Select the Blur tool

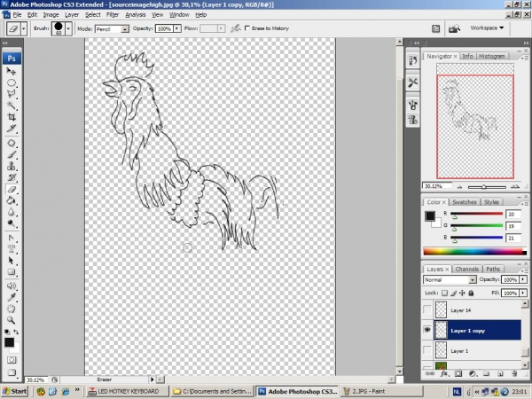12,212
